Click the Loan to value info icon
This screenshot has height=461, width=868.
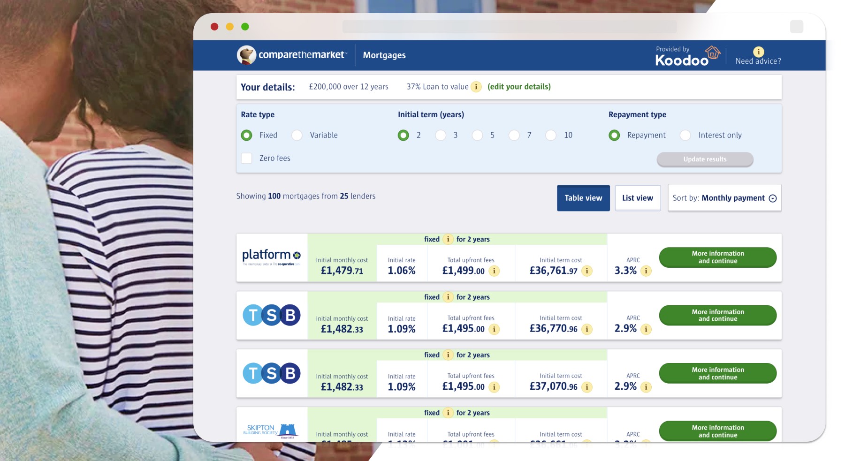click(x=476, y=87)
